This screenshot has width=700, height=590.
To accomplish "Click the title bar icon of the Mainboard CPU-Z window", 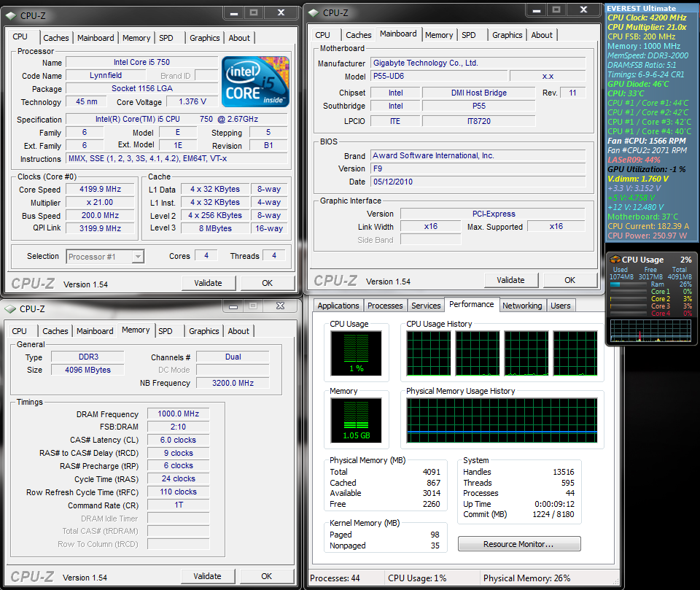I will pos(314,12).
